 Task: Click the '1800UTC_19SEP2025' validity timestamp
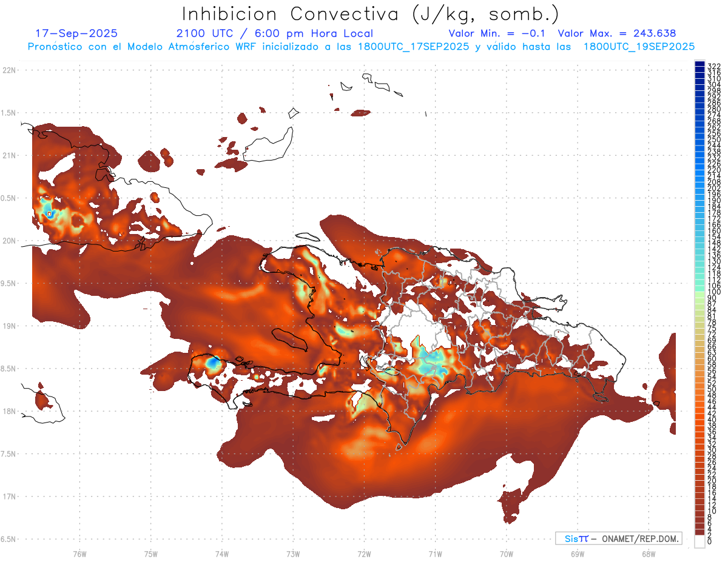click(x=639, y=47)
